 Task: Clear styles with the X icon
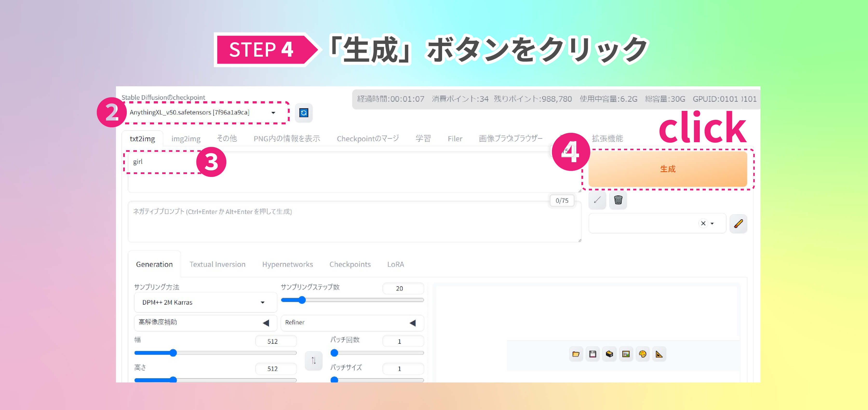[703, 223]
